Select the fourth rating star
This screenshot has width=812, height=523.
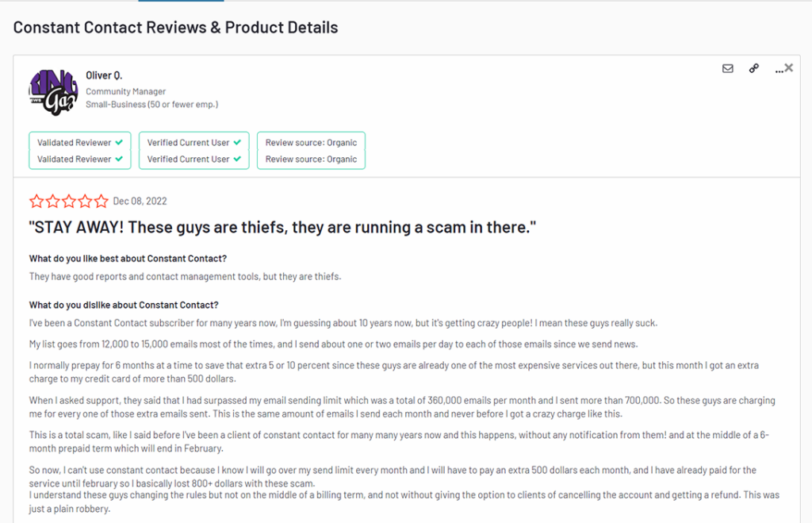pyautogui.click(x=86, y=202)
